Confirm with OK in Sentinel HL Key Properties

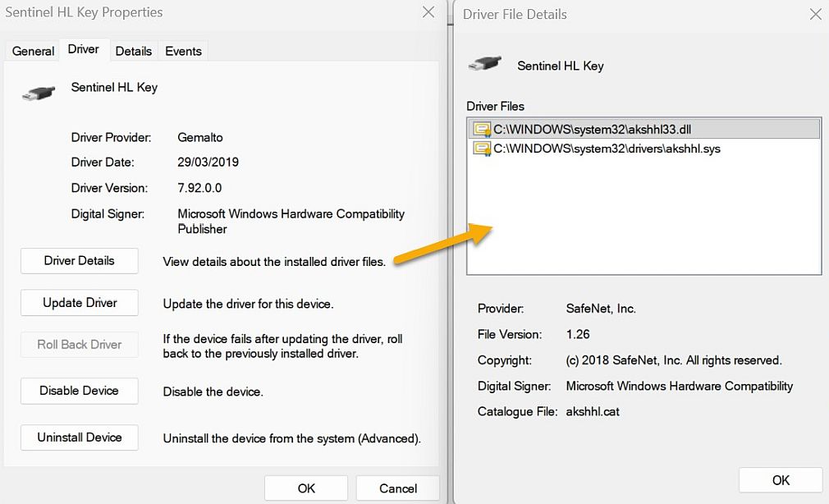(x=306, y=488)
